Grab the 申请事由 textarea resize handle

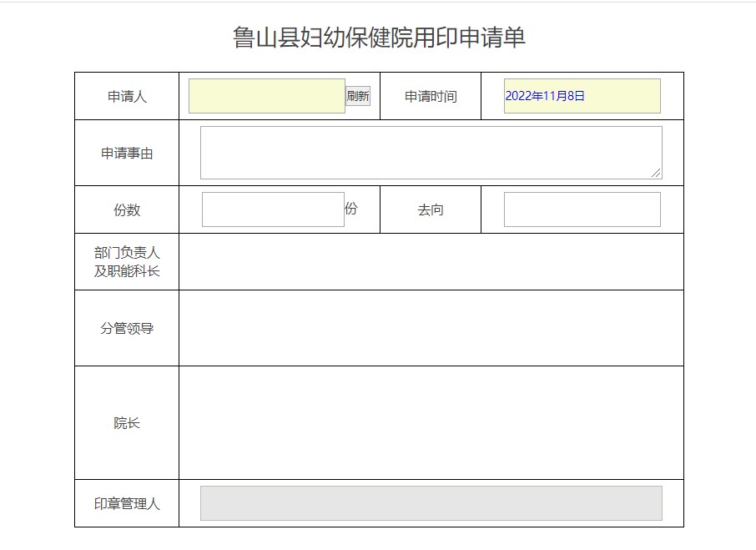point(656,173)
